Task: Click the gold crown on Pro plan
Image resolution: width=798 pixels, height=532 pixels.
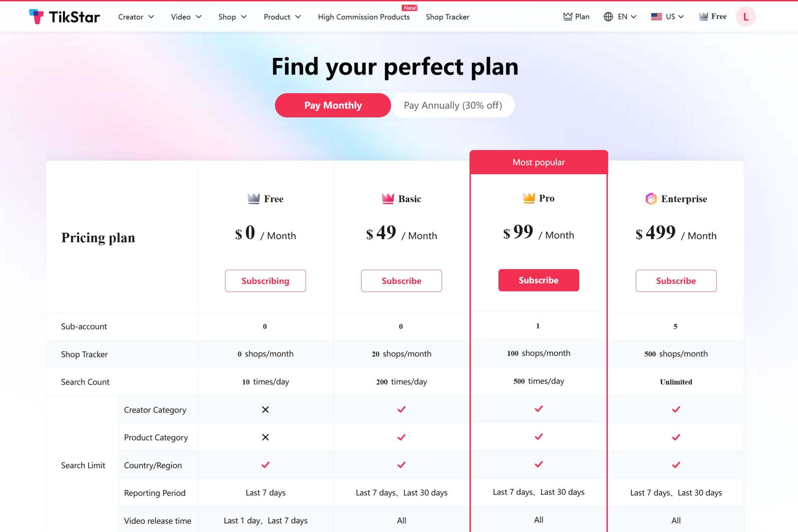Action: [529, 198]
